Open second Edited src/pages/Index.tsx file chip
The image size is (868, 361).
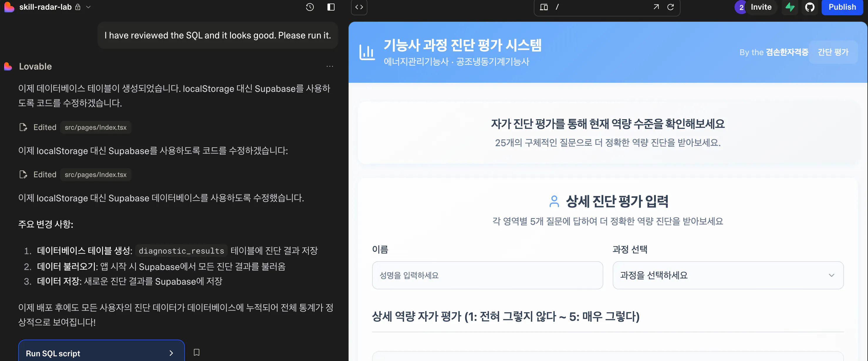96,175
